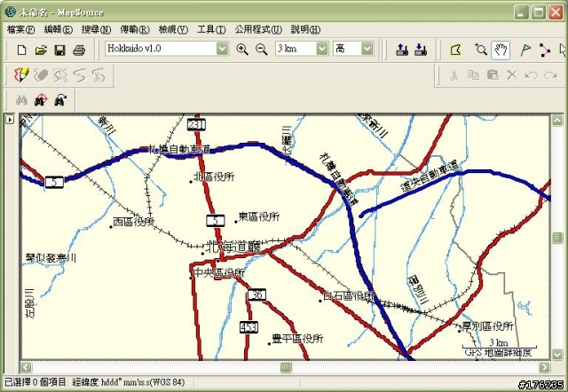Click the horizontal scrollbar thumb
The height and width of the screenshot is (392, 568).
[x=286, y=367]
